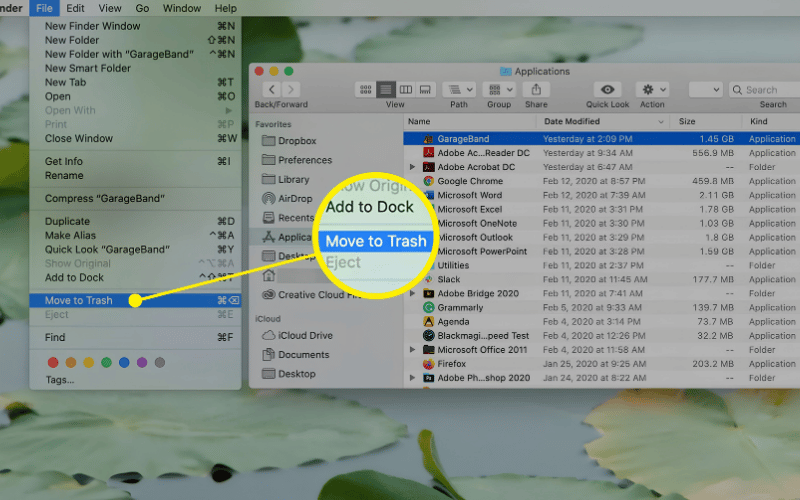Open iCloud Documents in sidebar
Image resolution: width=800 pixels, height=500 pixels.
click(295, 355)
